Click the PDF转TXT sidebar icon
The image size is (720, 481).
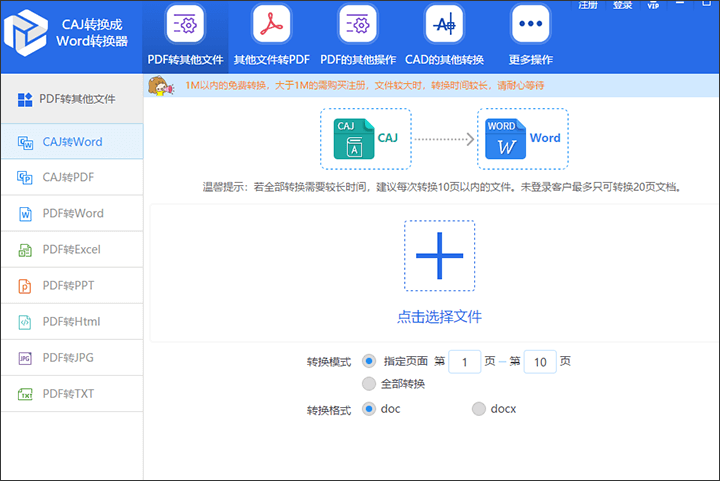click(x=25, y=394)
